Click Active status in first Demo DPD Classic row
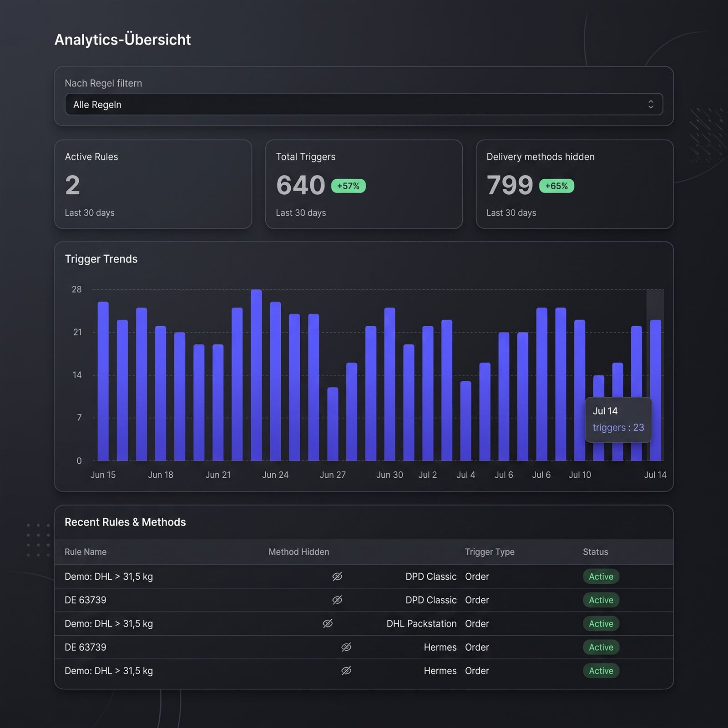The image size is (728, 728). tap(601, 576)
